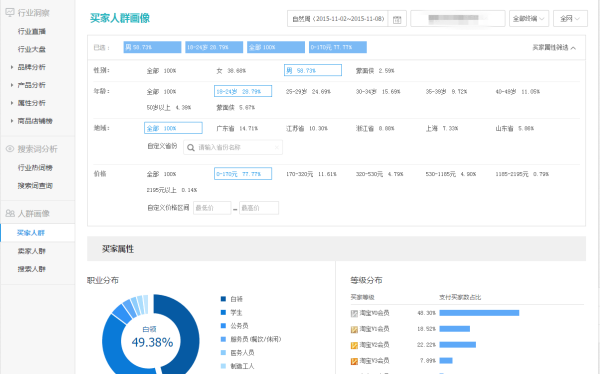Click the 淘宝V2会员 percentage bar
600x374 pixels.
pyautogui.click(x=458, y=345)
